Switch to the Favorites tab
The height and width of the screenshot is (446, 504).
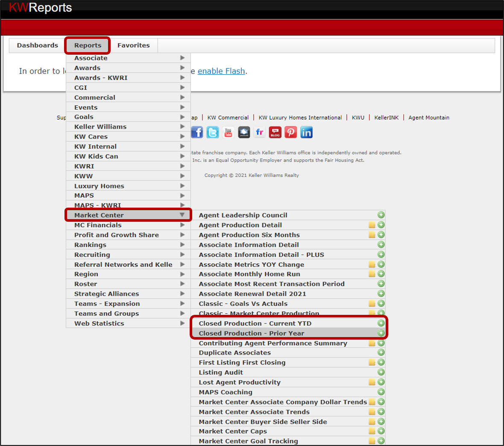point(133,45)
